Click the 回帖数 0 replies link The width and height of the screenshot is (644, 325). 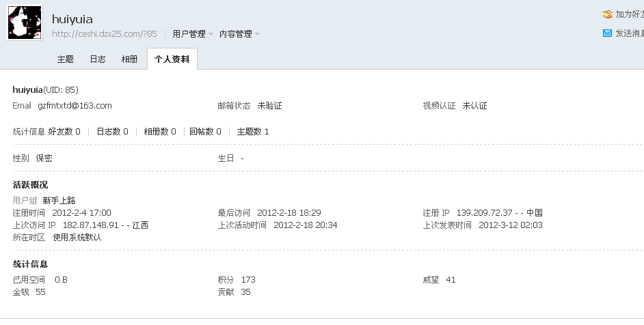(205, 132)
